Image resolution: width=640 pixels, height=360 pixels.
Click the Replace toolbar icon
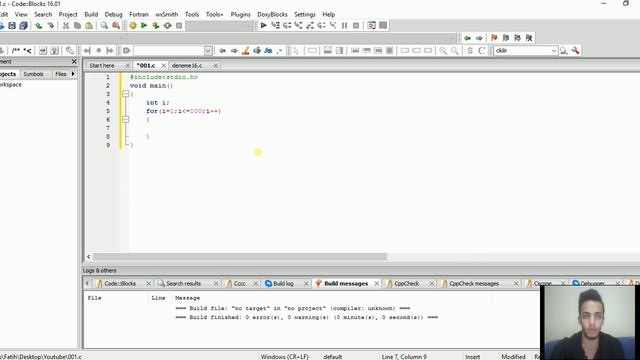pos(116,26)
